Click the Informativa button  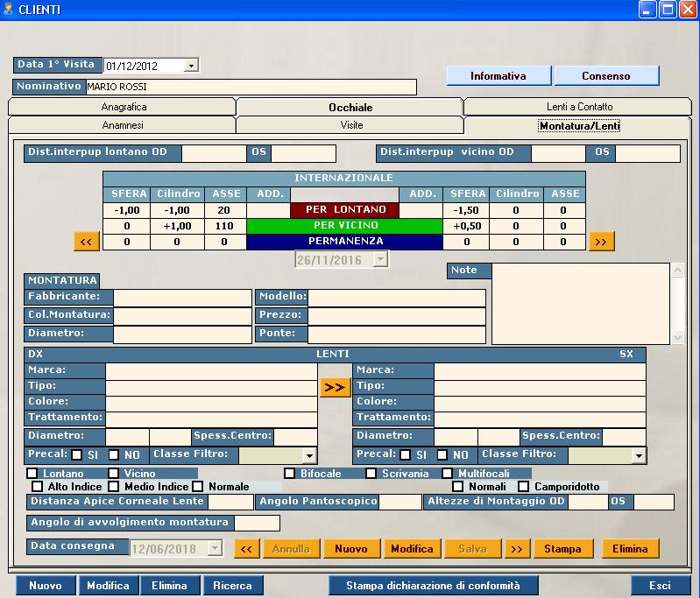[x=498, y=76]
